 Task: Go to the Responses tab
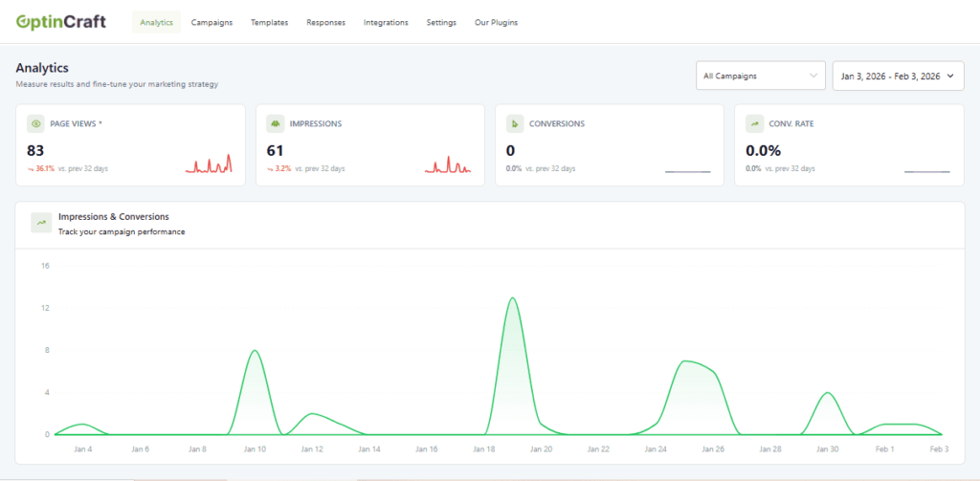(325, 22)
